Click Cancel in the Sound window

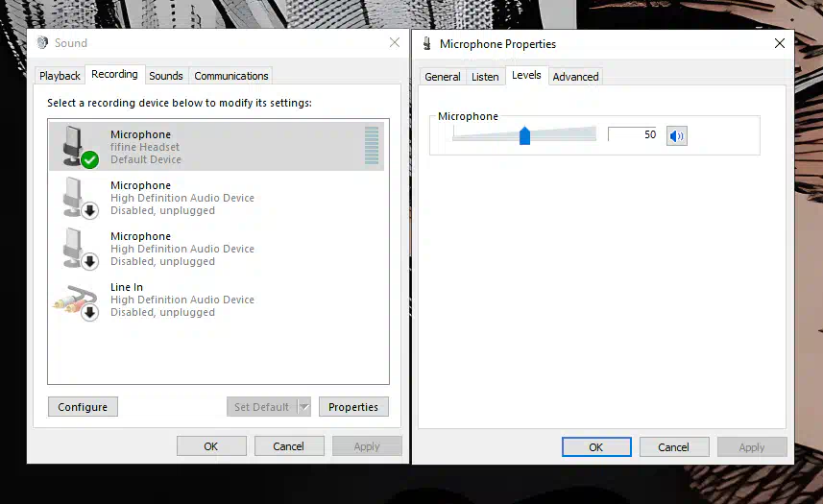[289, 446]
